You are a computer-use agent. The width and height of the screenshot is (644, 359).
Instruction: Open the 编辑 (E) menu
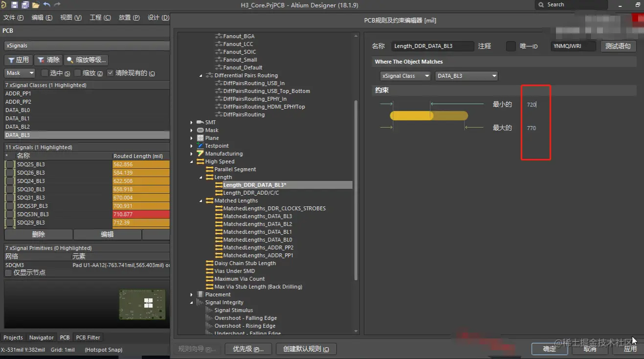click(42, 18)
